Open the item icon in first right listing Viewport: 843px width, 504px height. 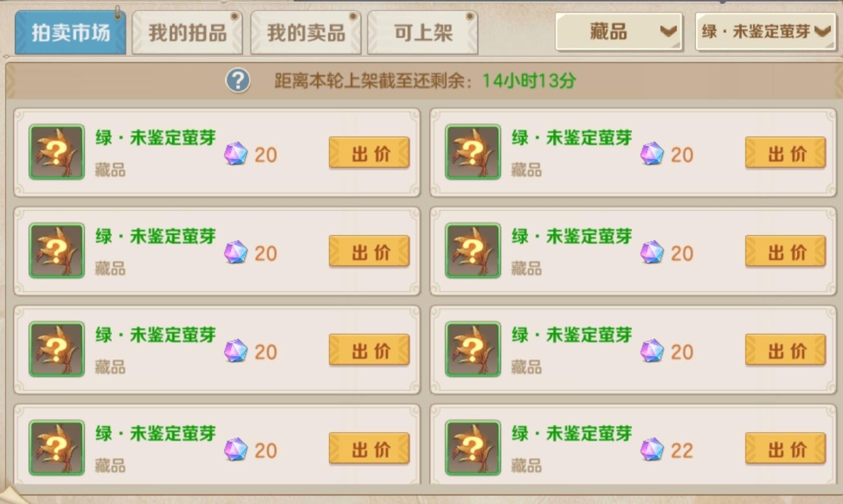pyautogui.click(x=473, y=152)
